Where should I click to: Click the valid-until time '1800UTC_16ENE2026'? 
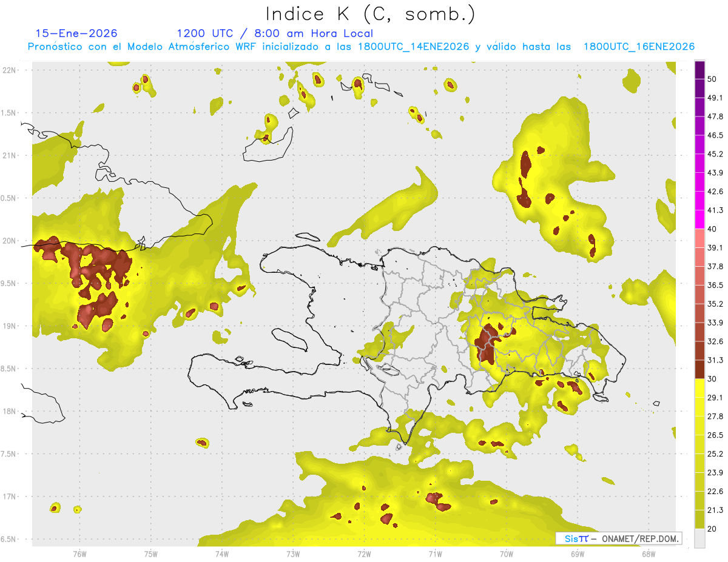[x=639, y=47]
